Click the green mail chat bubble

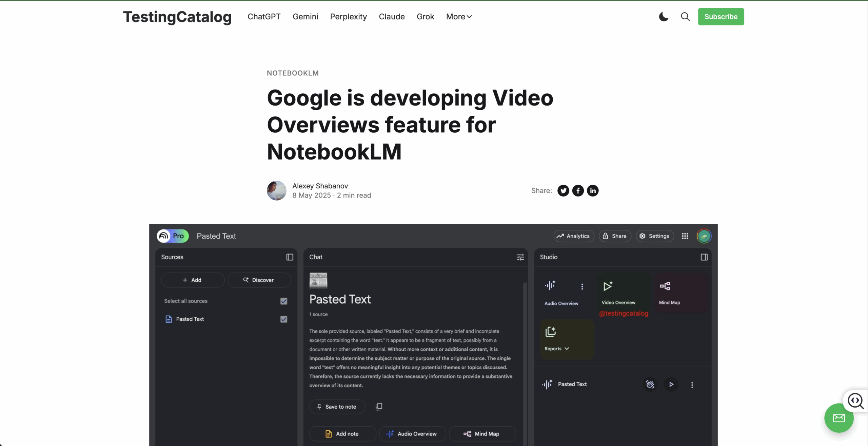coord(839,418)
